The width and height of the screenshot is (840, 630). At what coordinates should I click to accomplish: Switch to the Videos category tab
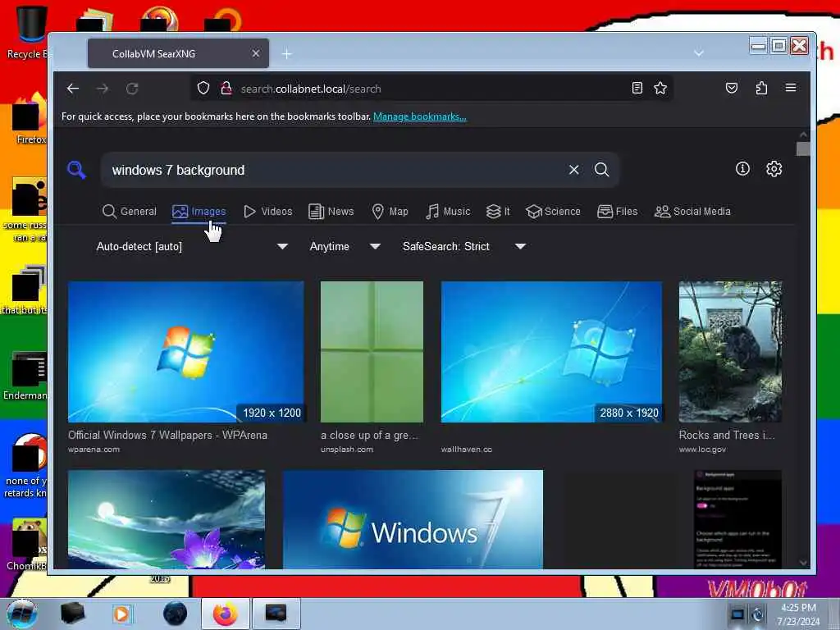point(268,211)
